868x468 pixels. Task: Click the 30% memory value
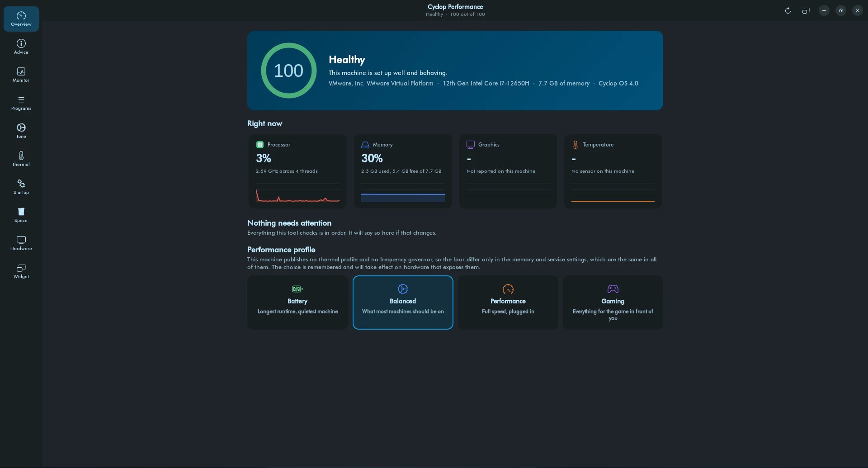click(x=372, y=158)
